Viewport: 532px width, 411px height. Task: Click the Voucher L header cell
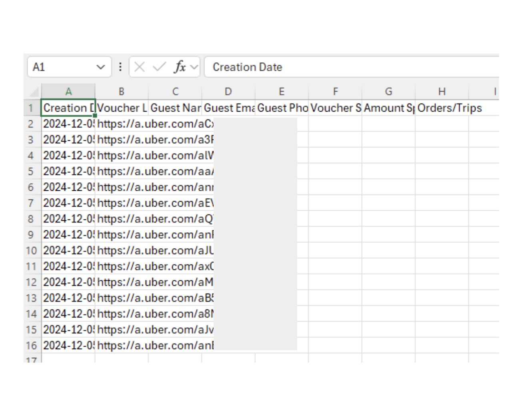pos(122,108)
